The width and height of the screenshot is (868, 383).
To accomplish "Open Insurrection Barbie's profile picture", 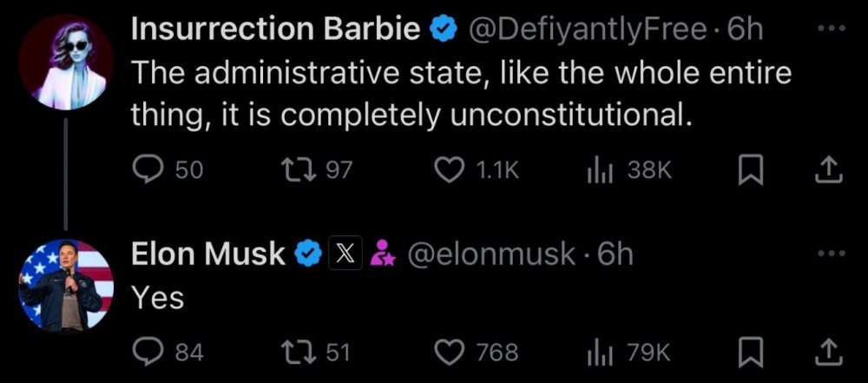I will point(65,62).
